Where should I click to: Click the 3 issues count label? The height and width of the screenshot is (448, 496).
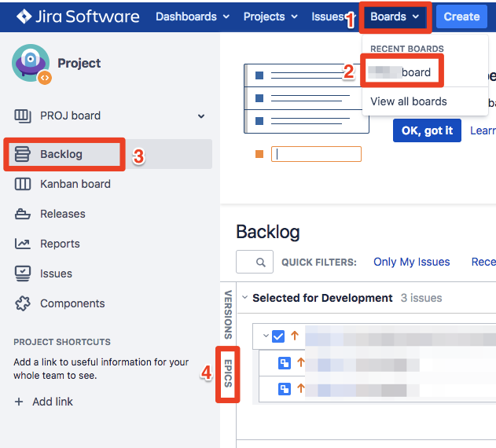[x=421, y=298]
